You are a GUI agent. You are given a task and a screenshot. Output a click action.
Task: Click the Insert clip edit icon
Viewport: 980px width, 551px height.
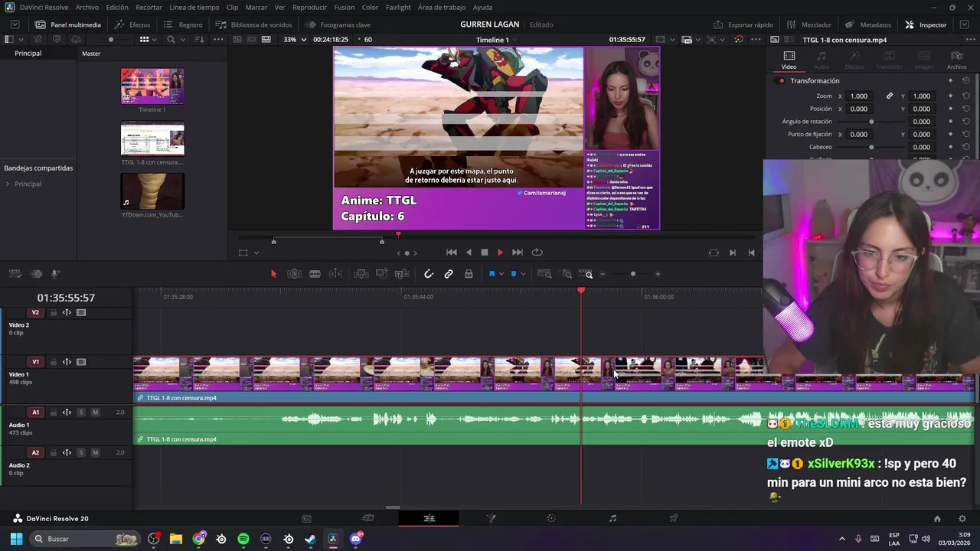pyautogui.click(x=361, y=274)
